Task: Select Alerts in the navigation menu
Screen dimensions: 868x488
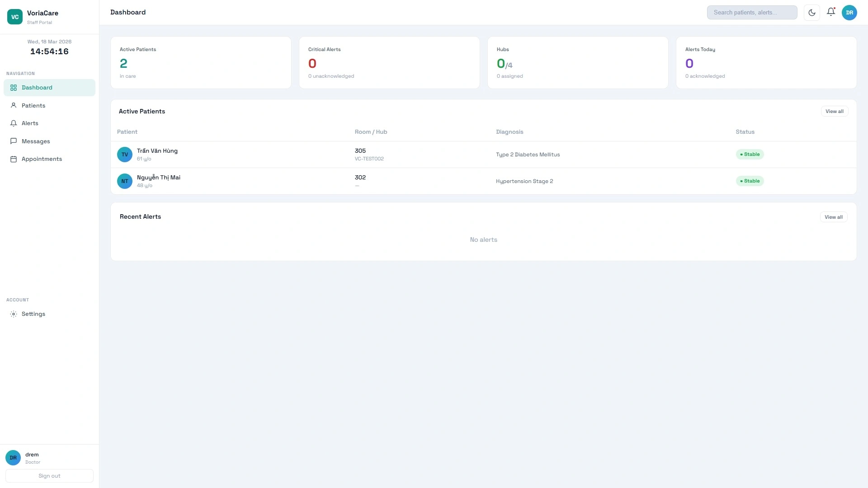Action: tap(30, 123)
